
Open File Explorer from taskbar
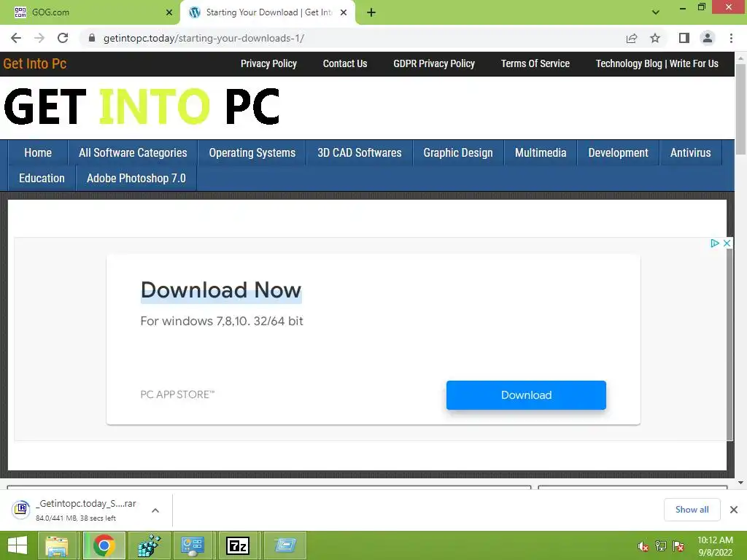click(x=57, y=545)
